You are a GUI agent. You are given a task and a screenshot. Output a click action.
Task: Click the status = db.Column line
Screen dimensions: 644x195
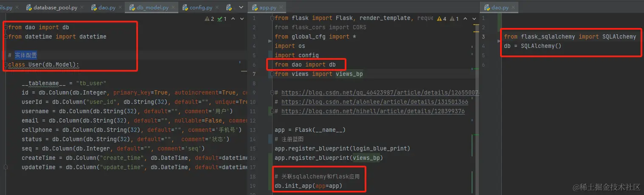[126, 139]
